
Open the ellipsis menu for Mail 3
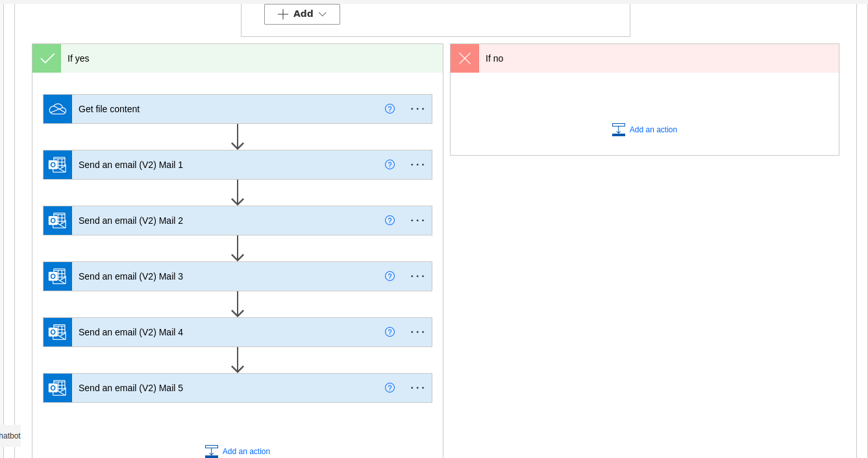click(x=417, y=276)
